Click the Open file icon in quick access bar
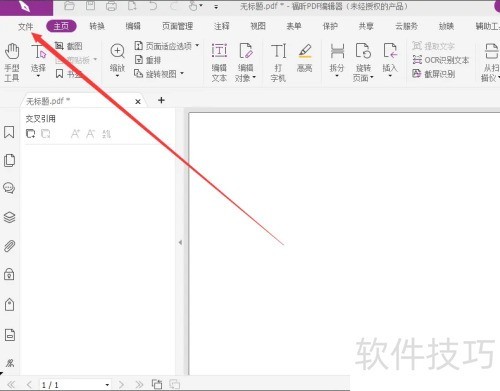This screenshot has height=391, width=500. click(x=69, y=6)
